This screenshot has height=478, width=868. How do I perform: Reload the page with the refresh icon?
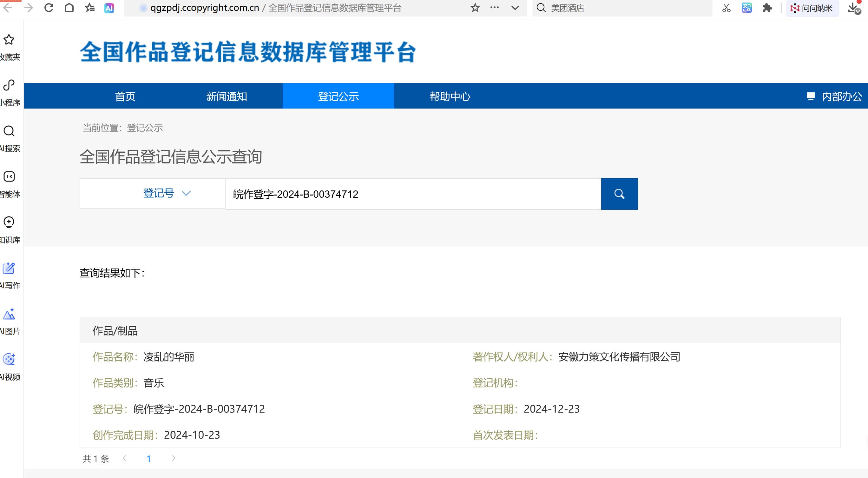coord(49,8)
